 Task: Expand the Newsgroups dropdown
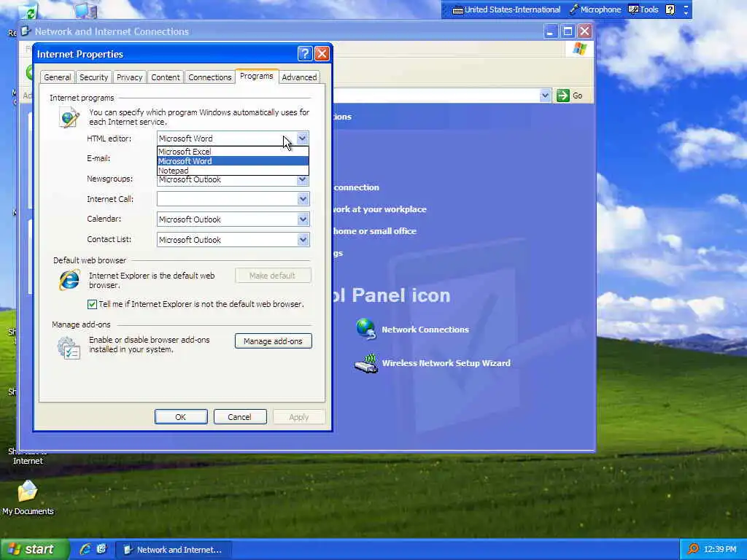click(303, 180)
